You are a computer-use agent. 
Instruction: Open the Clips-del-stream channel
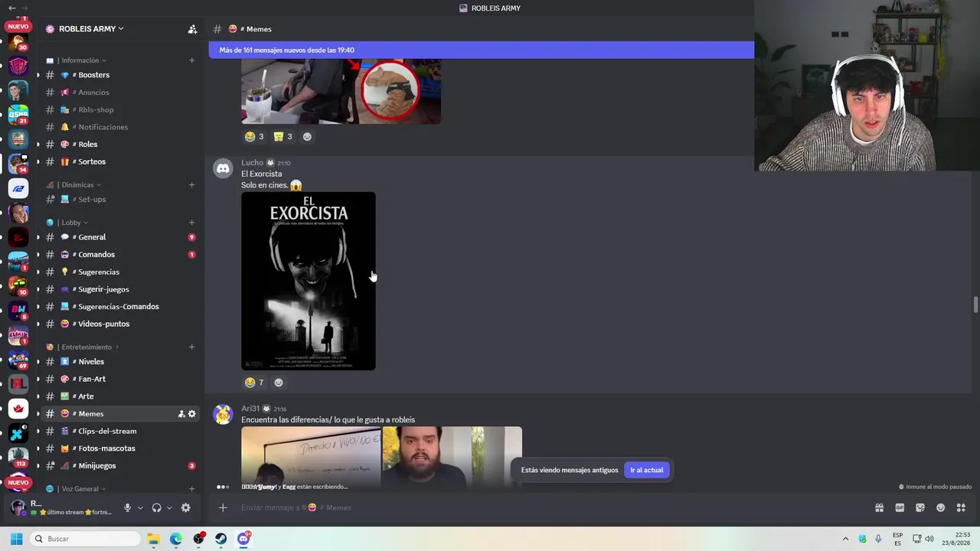tap(120, 431)
